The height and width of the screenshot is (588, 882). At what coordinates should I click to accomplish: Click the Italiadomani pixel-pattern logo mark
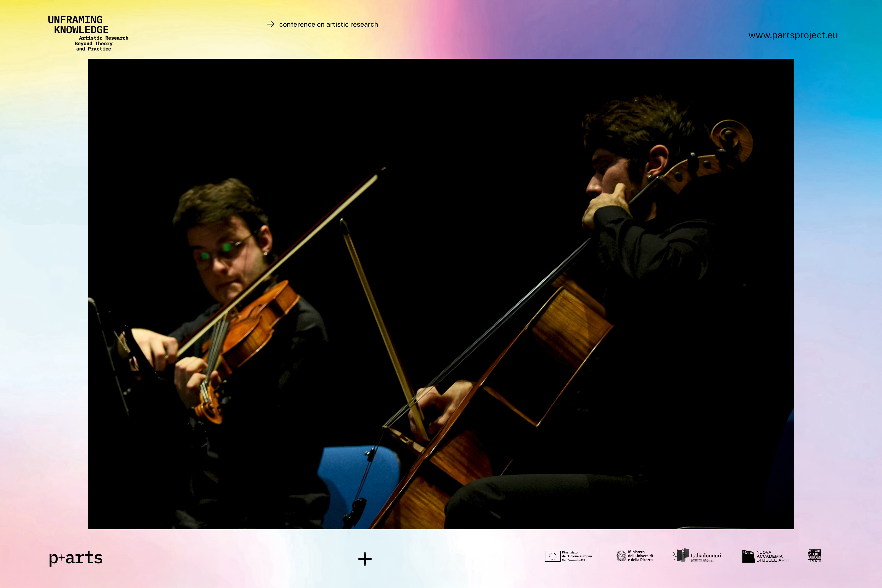680,555
